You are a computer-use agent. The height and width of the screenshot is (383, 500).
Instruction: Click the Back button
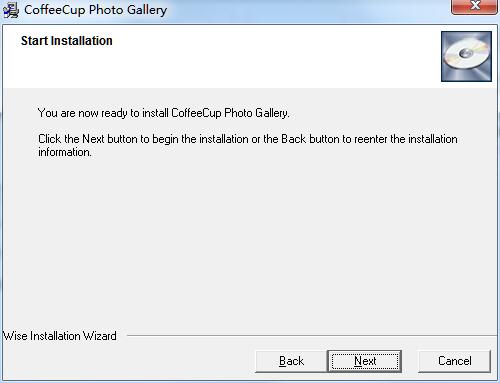(x=291, y=361)
